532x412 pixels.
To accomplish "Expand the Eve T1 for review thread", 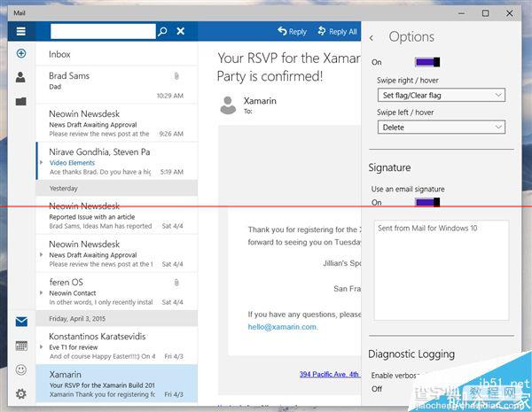I will click(42, 347).
